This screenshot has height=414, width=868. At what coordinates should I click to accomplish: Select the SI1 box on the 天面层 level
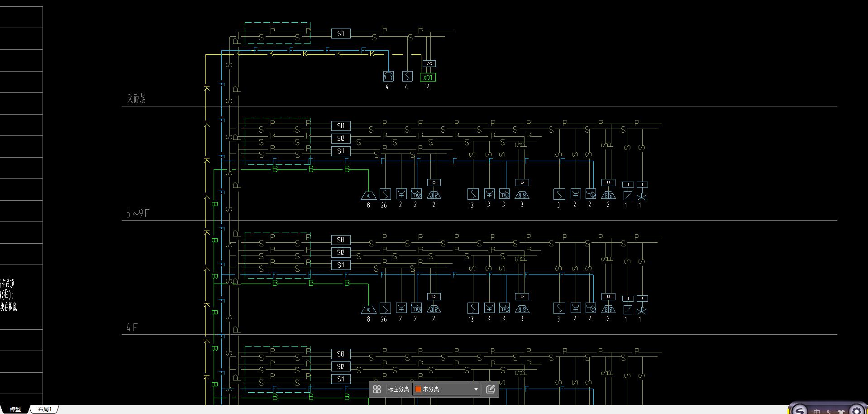point(341,34)
